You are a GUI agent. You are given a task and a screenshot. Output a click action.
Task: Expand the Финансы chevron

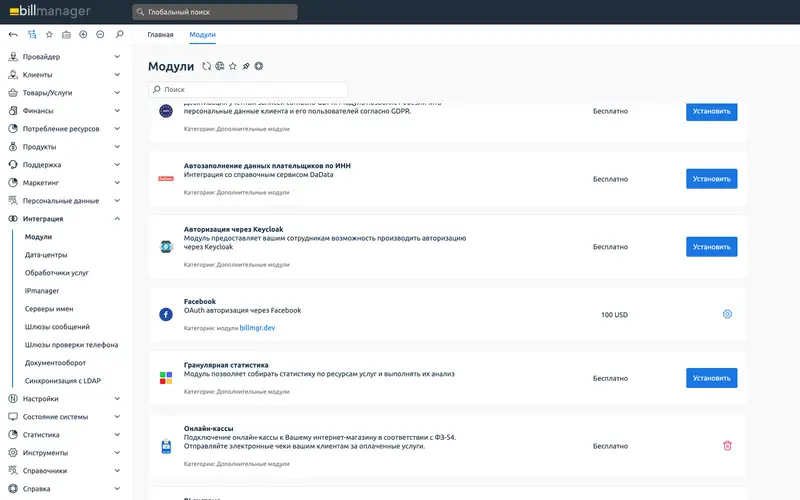pyautogui.click(x=117, y=111)
